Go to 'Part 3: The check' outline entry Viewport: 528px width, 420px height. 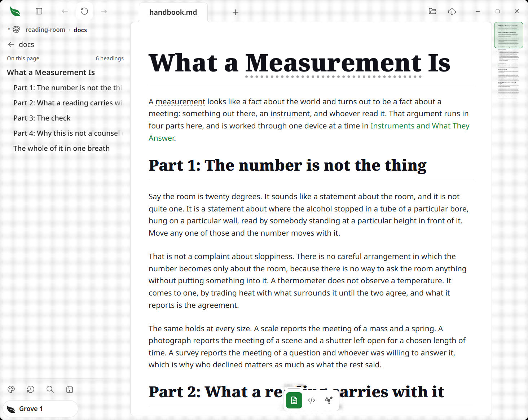(x=42, y=118)
